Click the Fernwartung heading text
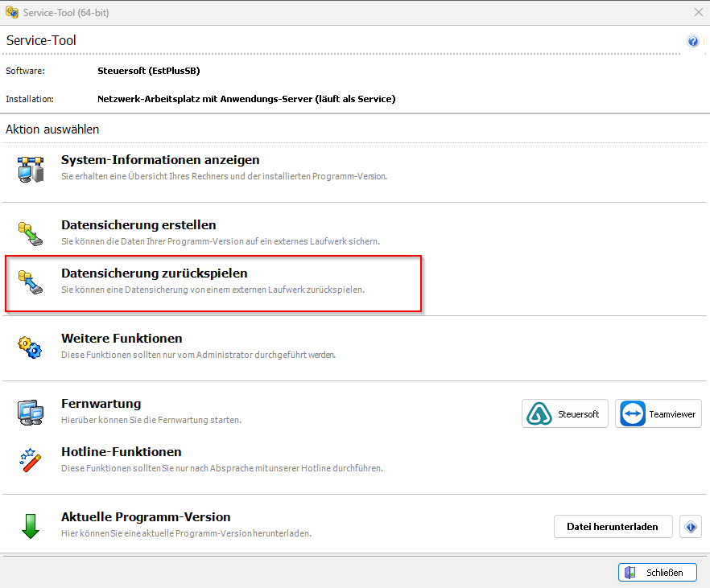The width and height of the screenshot is (710, 588). 101,404
